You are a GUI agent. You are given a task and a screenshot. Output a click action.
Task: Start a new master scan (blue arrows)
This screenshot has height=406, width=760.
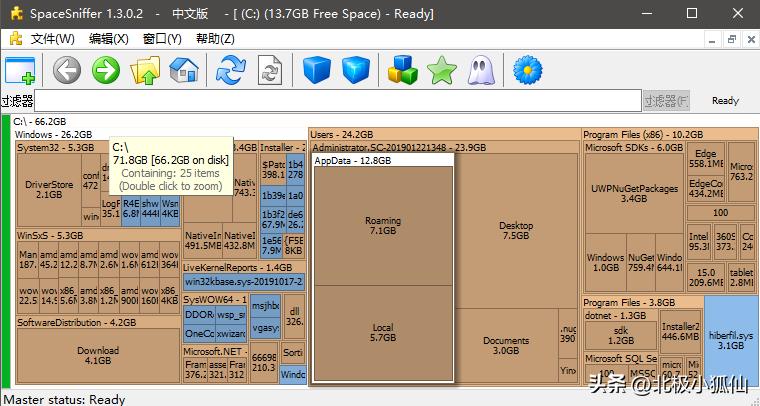231,70
